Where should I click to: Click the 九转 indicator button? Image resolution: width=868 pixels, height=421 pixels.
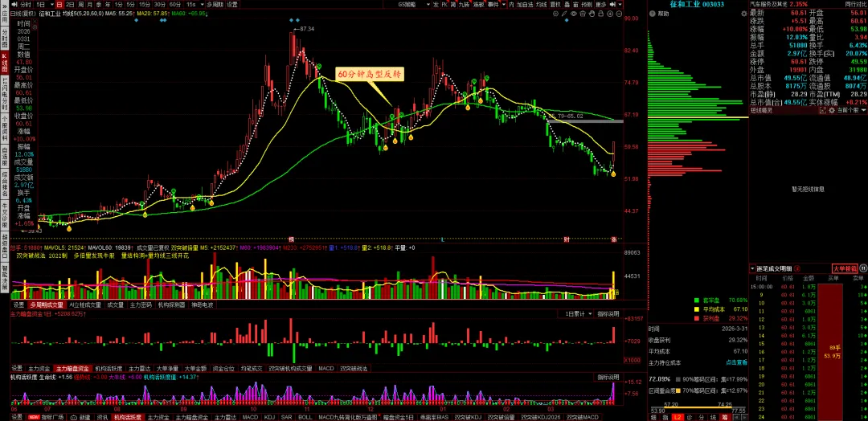464,4
